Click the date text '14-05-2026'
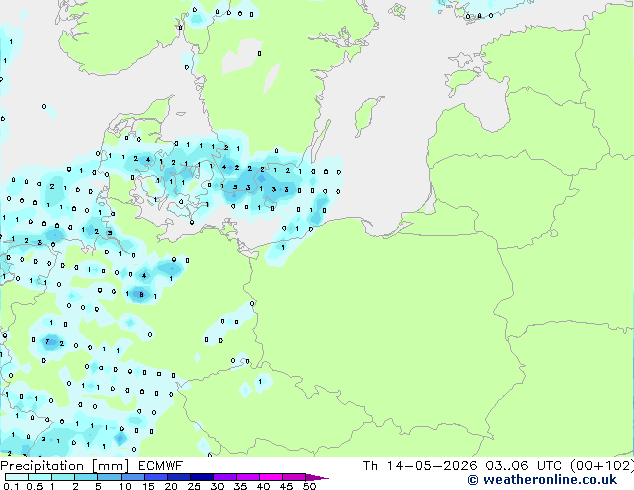This screenshot has height=490, width=634. click(431, 466)
